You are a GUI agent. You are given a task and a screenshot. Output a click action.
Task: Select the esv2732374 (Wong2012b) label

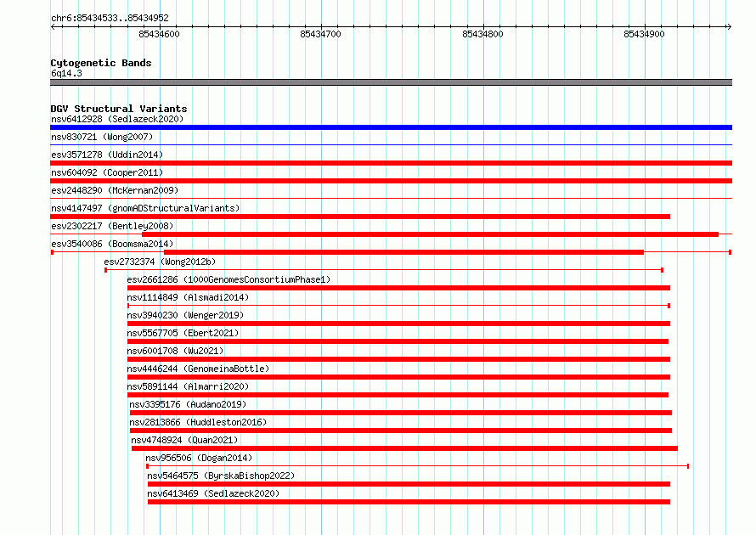coord(160,262)
